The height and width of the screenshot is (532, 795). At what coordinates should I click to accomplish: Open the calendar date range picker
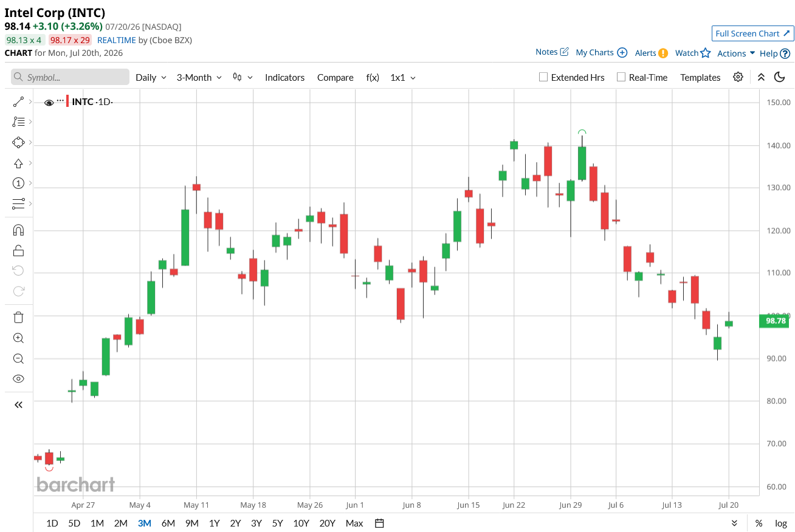(379, 523)
